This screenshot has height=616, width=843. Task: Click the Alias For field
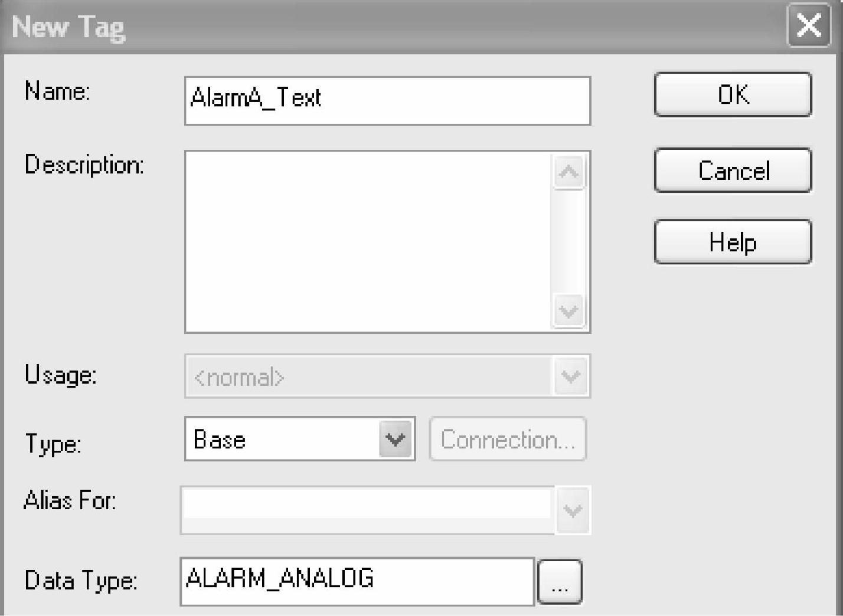pos(366,510)
